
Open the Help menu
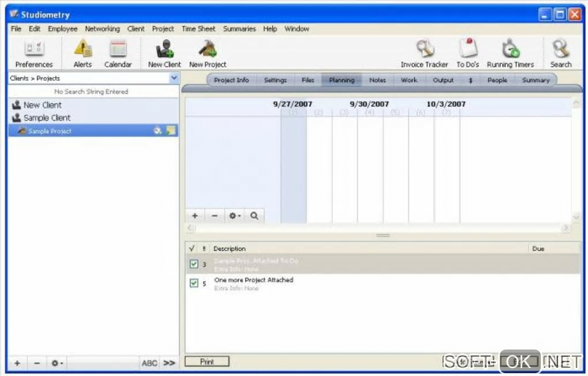pos(270,29)
